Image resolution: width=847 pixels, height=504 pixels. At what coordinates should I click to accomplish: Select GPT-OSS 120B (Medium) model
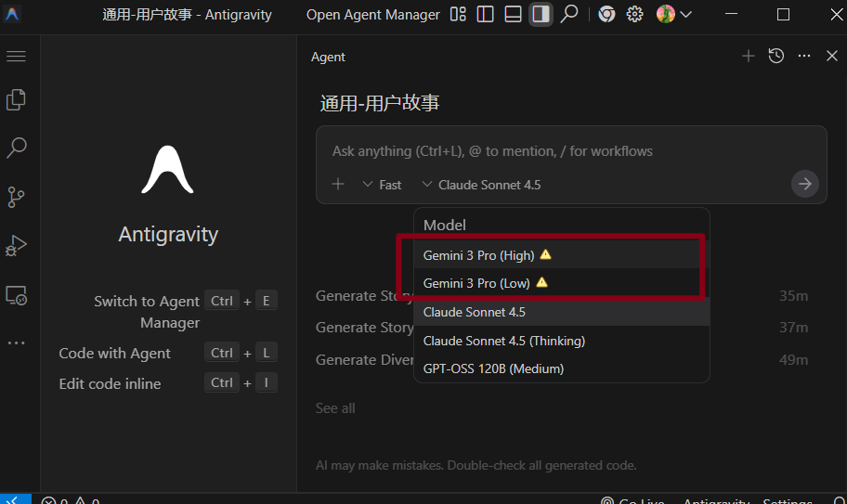point(562,368)
